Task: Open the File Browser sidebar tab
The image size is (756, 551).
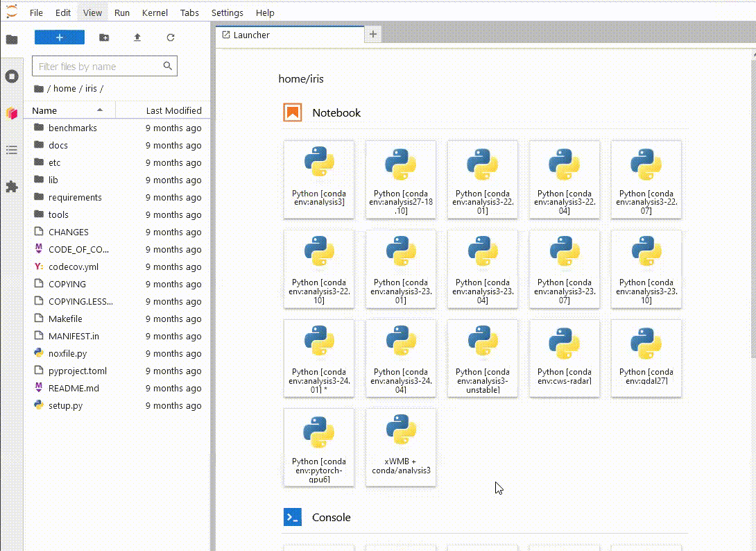Action: point(12,40)
